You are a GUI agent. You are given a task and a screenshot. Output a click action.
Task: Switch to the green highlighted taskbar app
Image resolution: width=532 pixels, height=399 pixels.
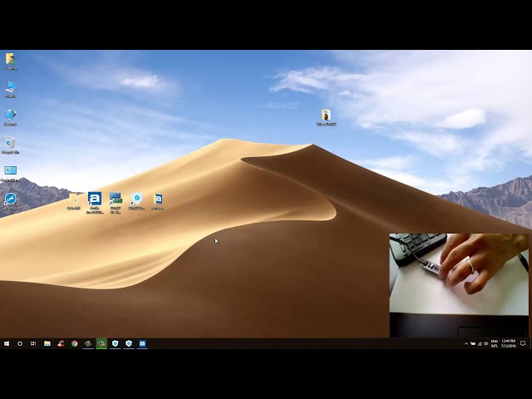pos(101,343)
